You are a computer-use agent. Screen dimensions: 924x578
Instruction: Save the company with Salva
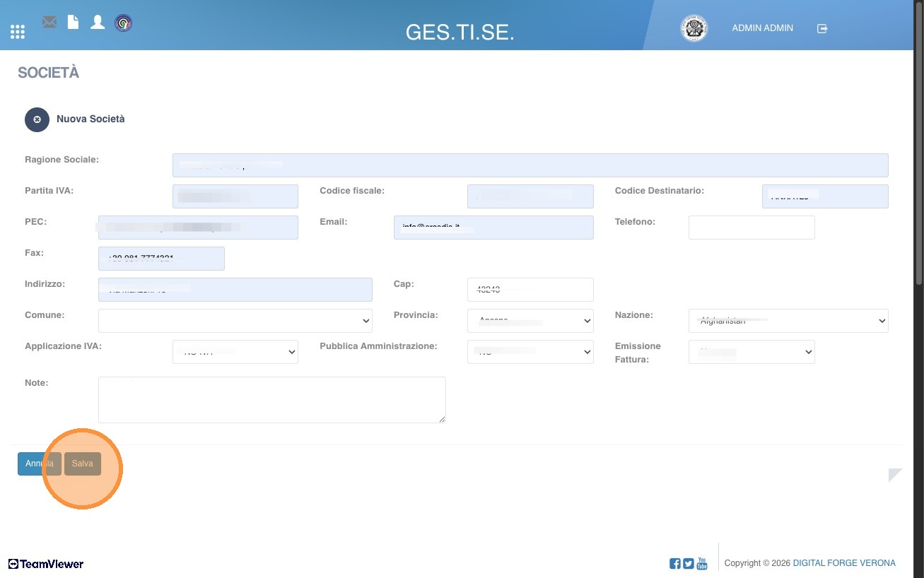coord(83,464)
